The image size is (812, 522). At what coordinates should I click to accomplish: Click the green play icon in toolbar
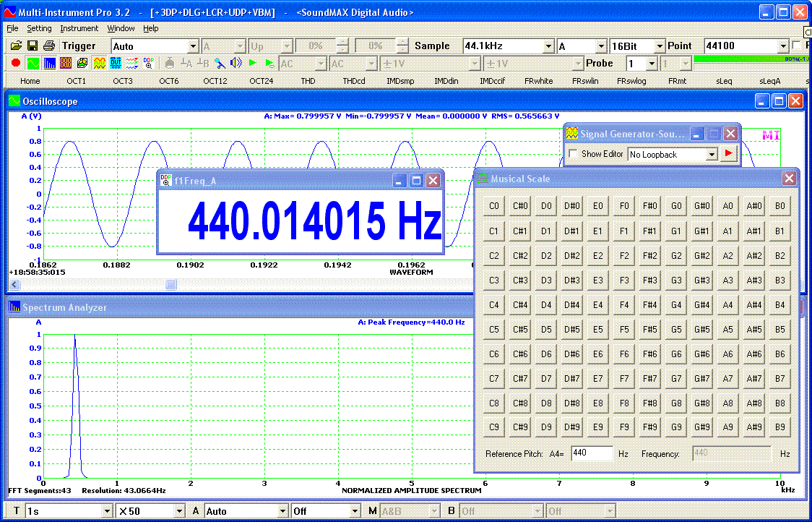[x=253, y=63]
